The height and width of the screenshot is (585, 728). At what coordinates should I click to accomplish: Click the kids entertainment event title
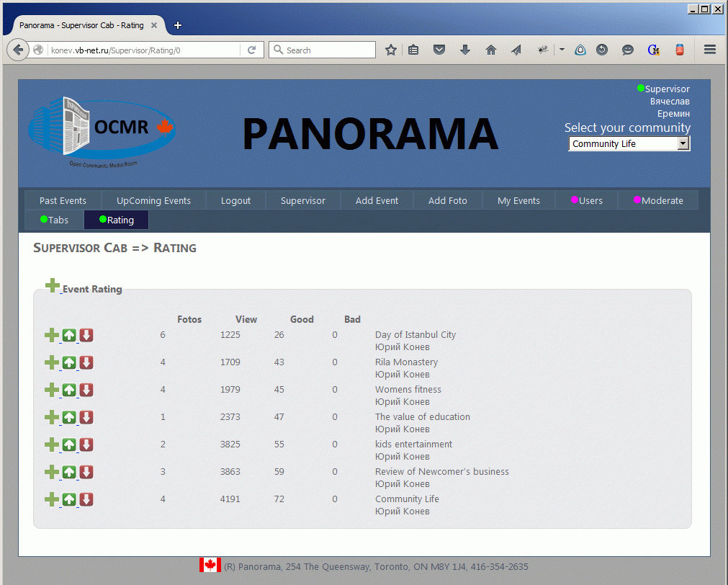(x=413, y=445)
